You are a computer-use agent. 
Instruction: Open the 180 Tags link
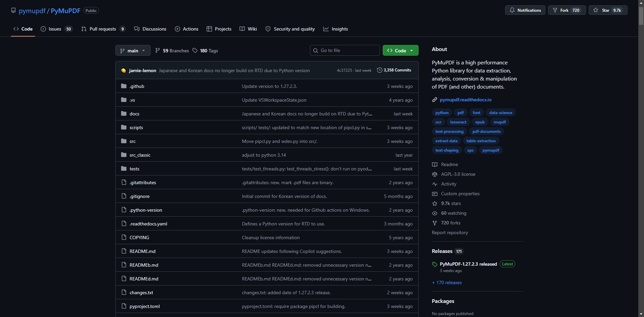205,51
